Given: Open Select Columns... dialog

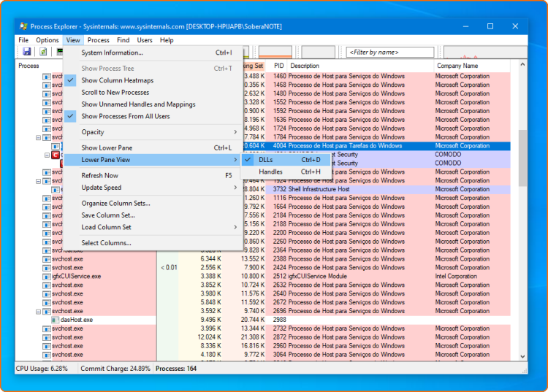Looking at the screenshot, I should pos(153,243).
